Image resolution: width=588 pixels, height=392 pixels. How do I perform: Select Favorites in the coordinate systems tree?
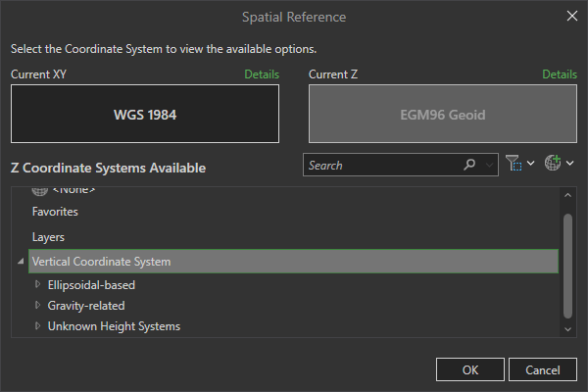55,212
